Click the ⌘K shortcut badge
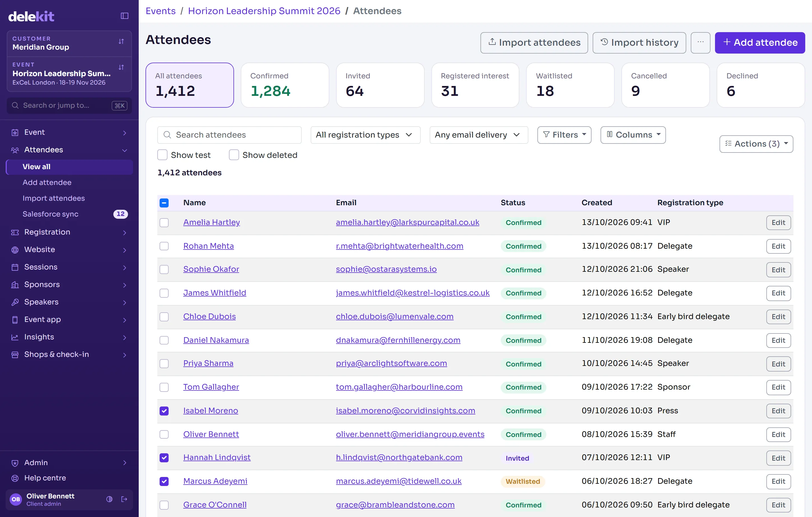 coord(119,105)
